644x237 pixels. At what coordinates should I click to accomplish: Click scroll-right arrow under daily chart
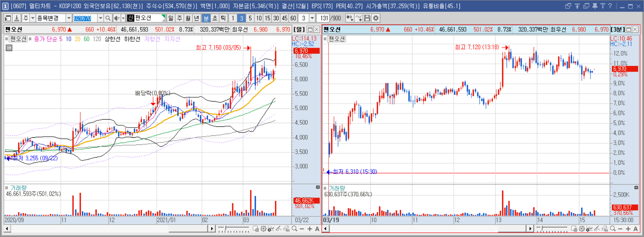[x=212, y=229]
